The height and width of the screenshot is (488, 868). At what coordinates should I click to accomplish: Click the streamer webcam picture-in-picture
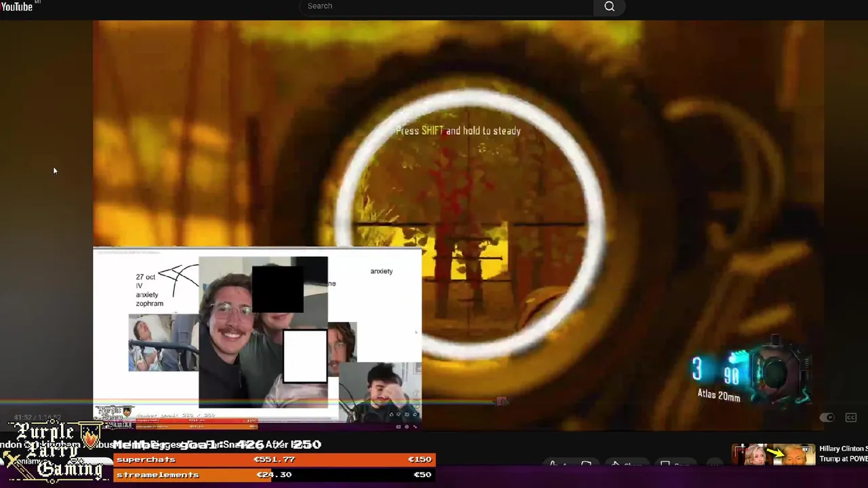coord(379,392)
